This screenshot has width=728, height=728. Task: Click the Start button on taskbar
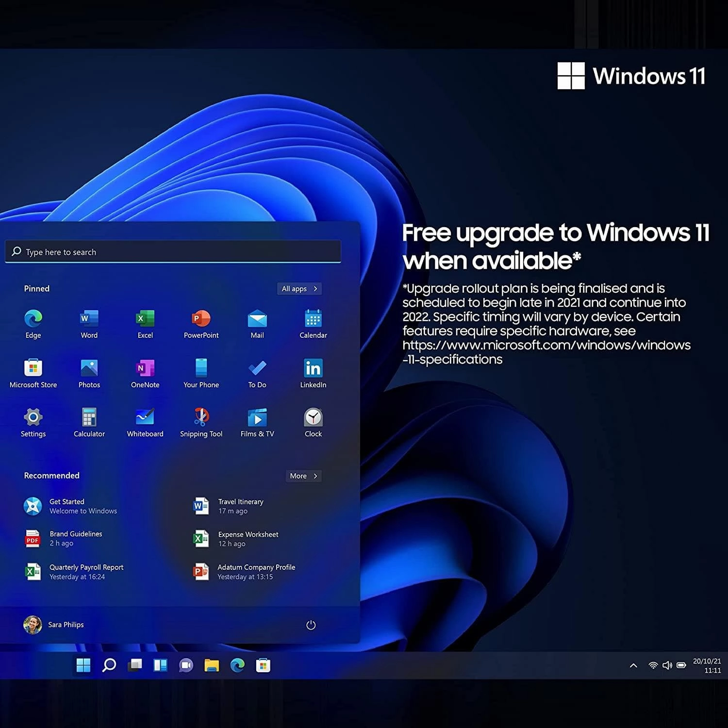pos(83,665)
